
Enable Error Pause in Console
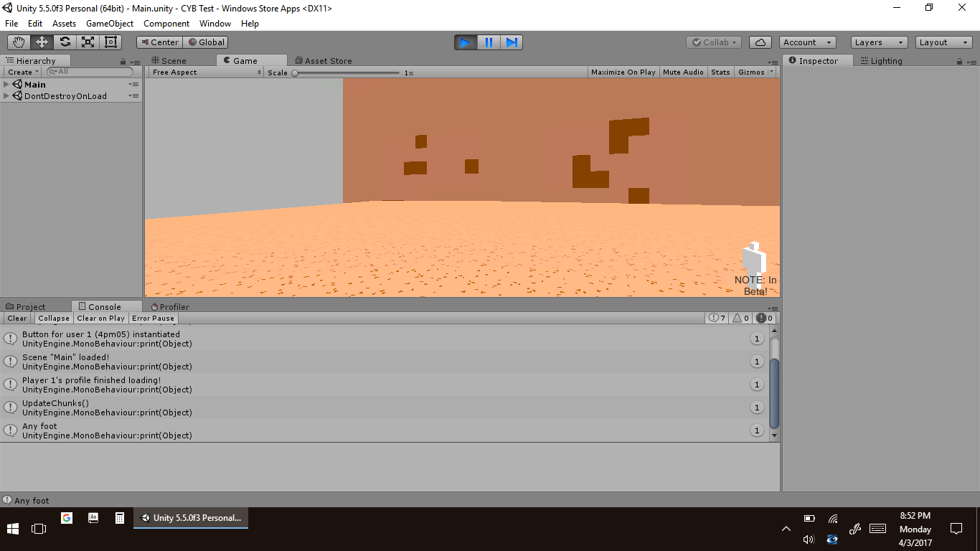(x=153, y=319)
